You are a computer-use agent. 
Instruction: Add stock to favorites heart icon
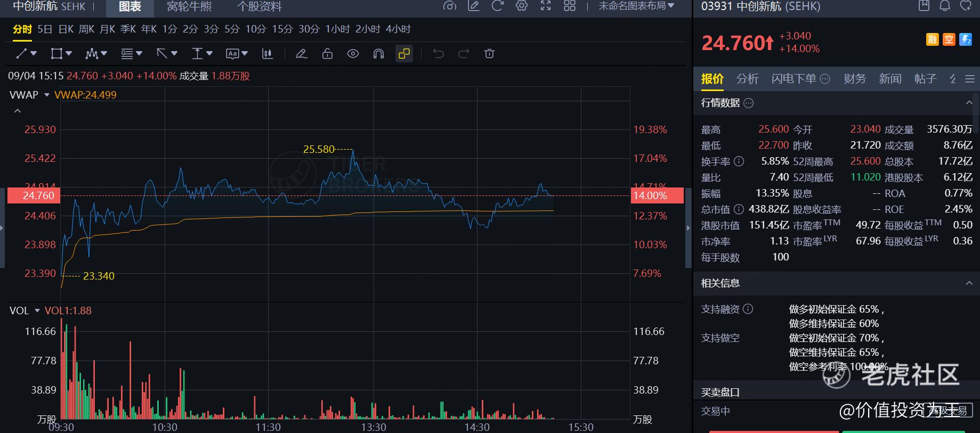pyautogui.click(x=966, y=6)
